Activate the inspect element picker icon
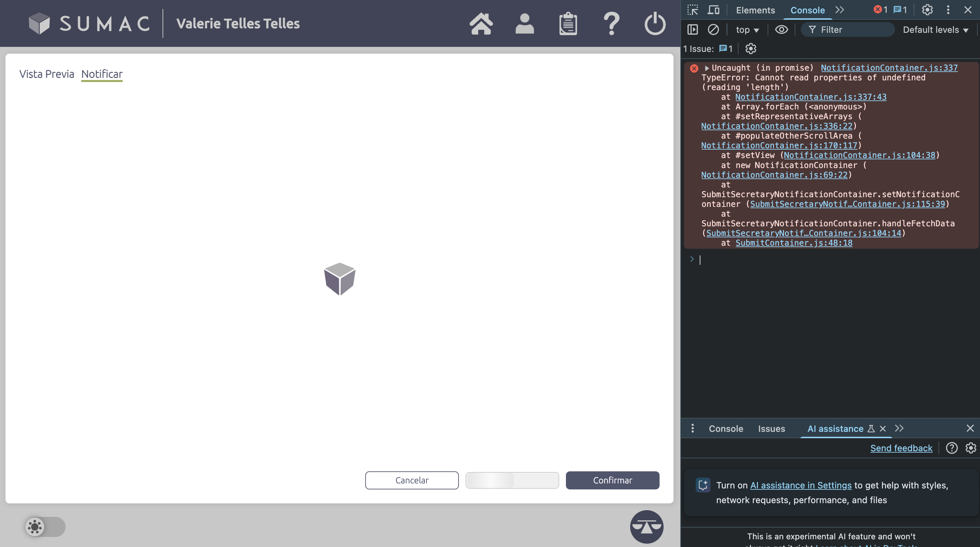 click(x=692, y=10)
